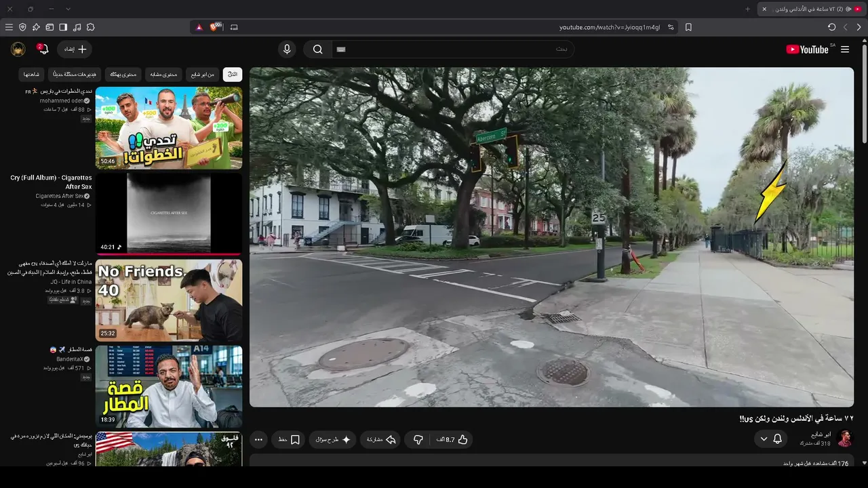Click the حفظ save button

pos(289,440)
